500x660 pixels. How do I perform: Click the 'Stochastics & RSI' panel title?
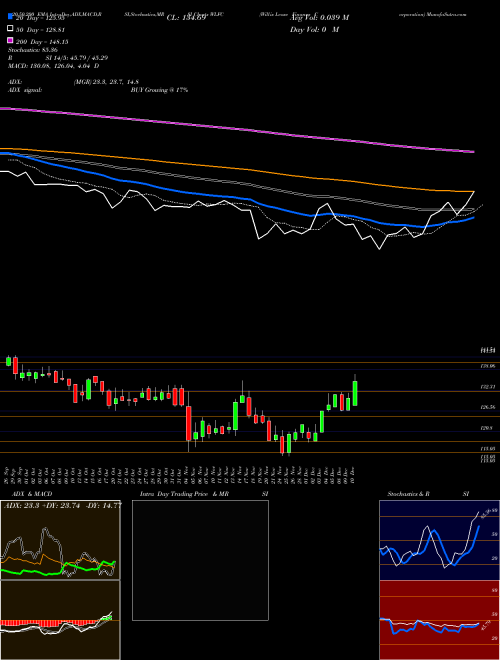click(428, 494)
